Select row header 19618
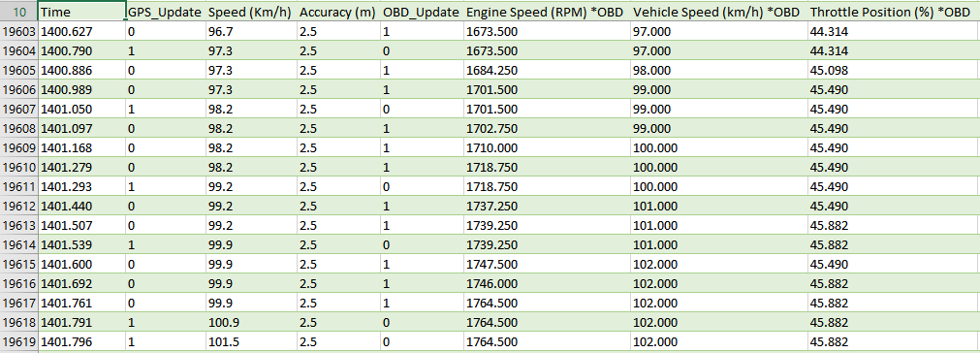Viewport: 980px width, 353px height. coord(18,322)
